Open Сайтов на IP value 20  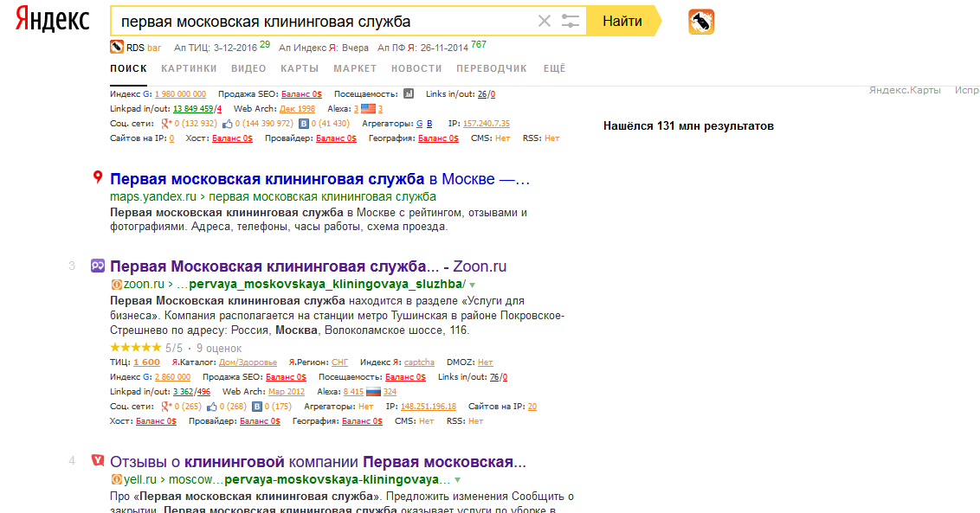532,407
